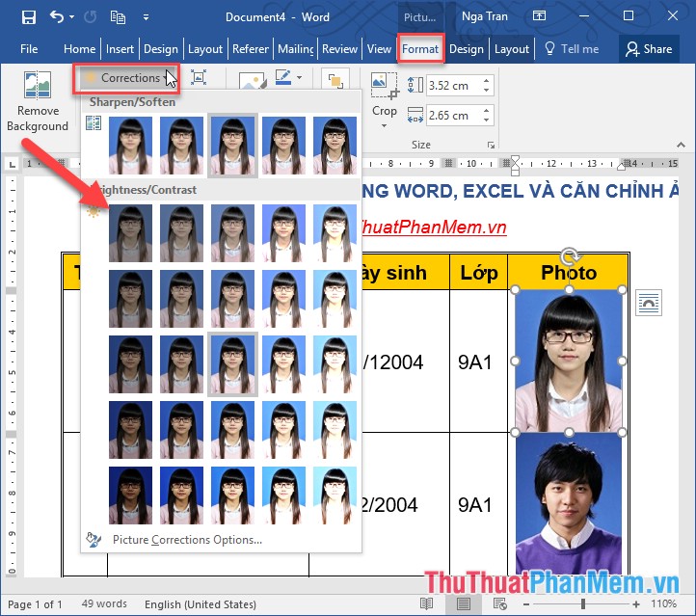Switch to the Insert tab
The width and height of the screenshot is (696, 616).
point(120,49)
